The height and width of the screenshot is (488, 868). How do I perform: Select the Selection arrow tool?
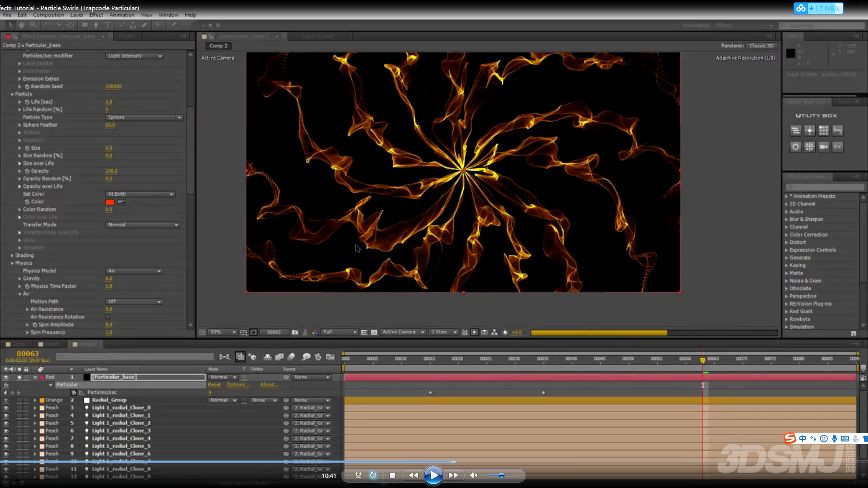click(11, 25)
